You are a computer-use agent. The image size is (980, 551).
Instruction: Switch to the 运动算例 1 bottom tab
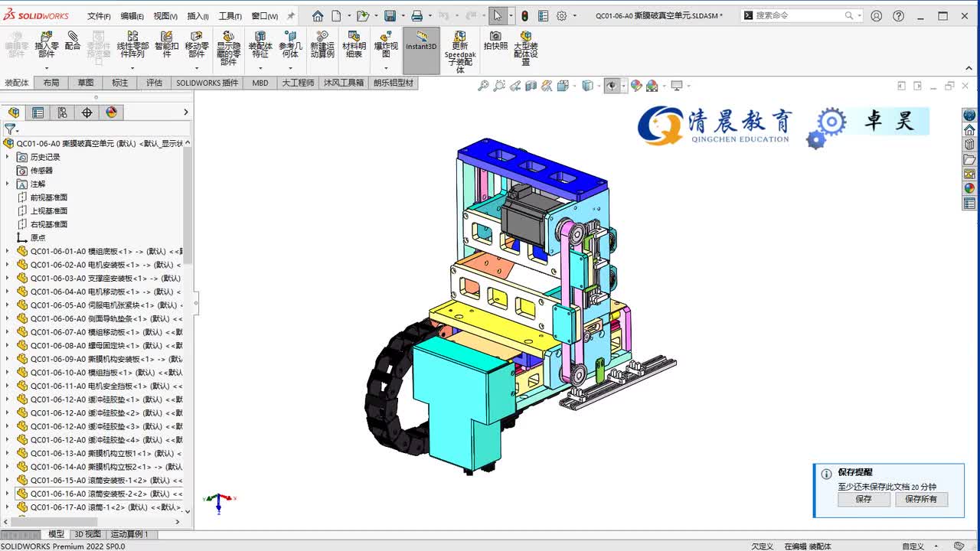pos(130,534)
